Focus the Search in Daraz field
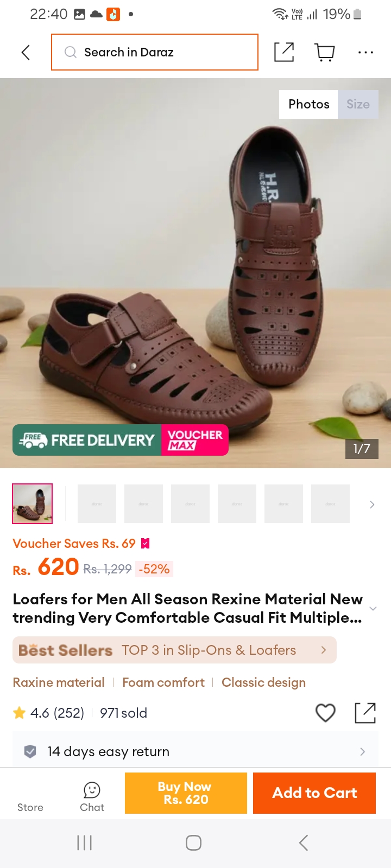Image resolution: width=391 pixels, height=868 pixels. [x=155, y=52]
